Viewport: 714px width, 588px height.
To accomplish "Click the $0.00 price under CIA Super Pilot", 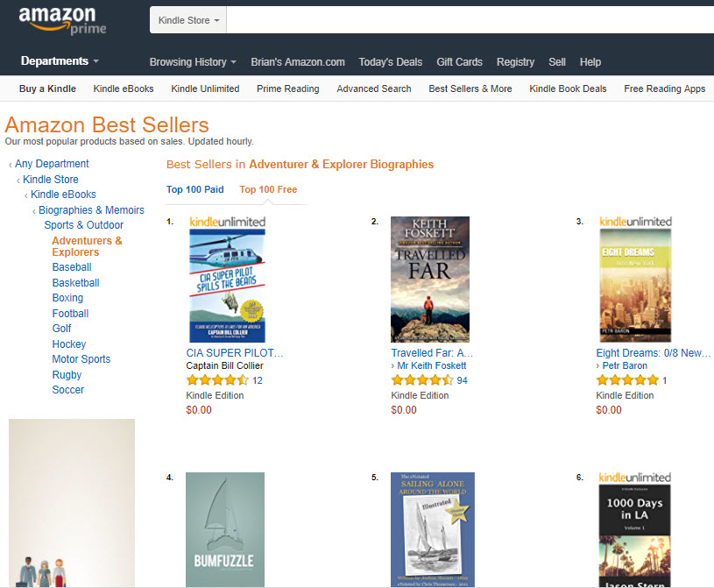I will coord(199,410).
